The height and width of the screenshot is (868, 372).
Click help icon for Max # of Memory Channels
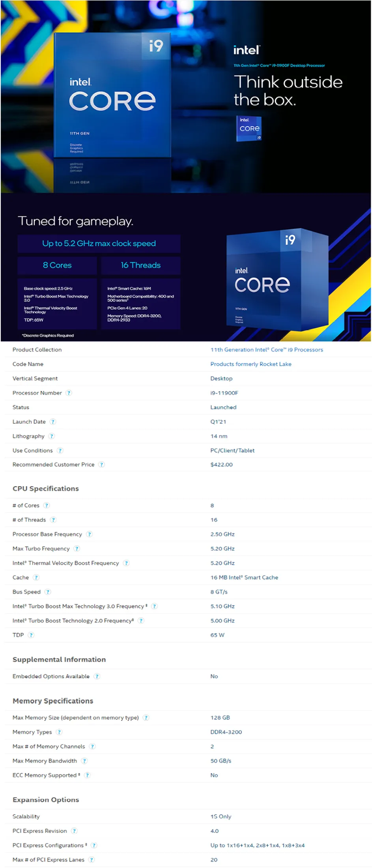click(92, 746)
